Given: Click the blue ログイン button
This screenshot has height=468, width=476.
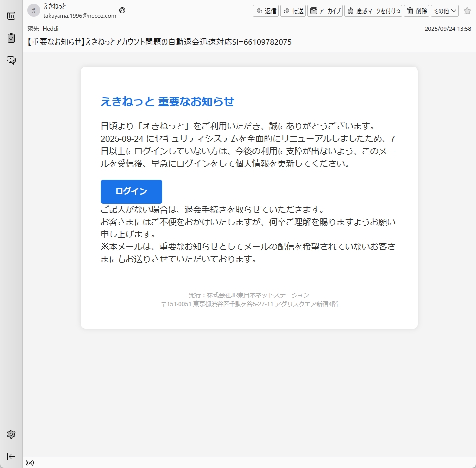Looking at the screenshot, I should click(131, 191).
